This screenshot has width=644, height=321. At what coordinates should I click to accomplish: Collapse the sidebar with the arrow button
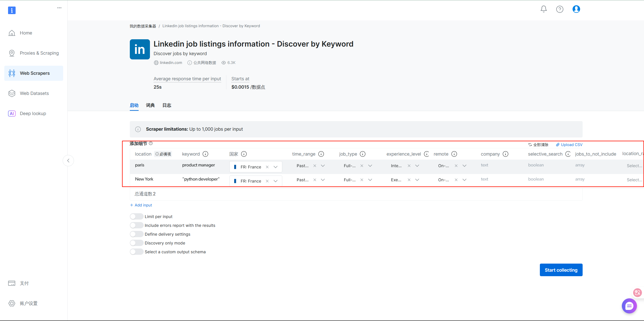coord(68,161)
